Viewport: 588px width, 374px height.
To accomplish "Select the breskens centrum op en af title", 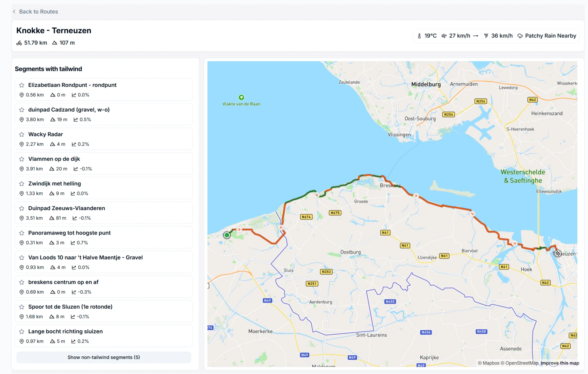I will [63, 282].
